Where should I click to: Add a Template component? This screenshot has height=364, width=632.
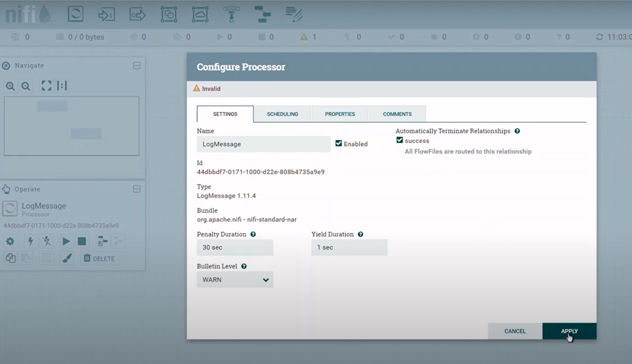[262, 14]
